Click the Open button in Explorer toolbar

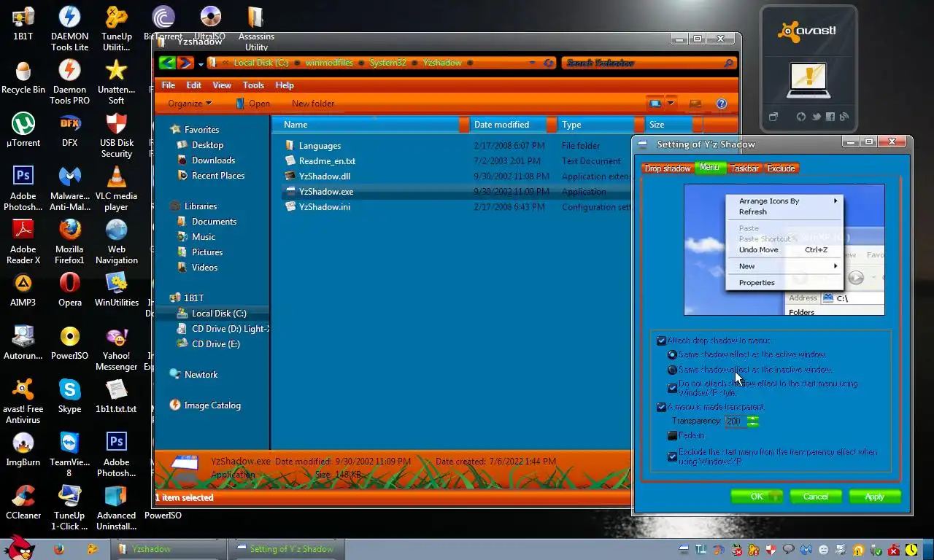coord(252,104)
